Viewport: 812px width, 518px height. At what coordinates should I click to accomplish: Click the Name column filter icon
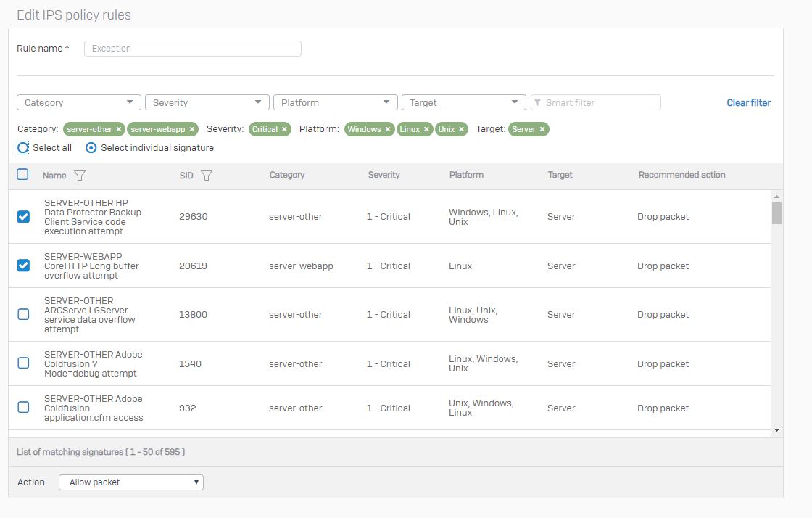[x=80, y=176]
